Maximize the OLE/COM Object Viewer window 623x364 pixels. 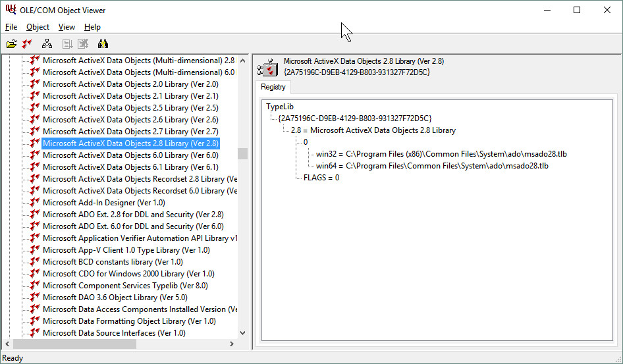coord(577,10)
